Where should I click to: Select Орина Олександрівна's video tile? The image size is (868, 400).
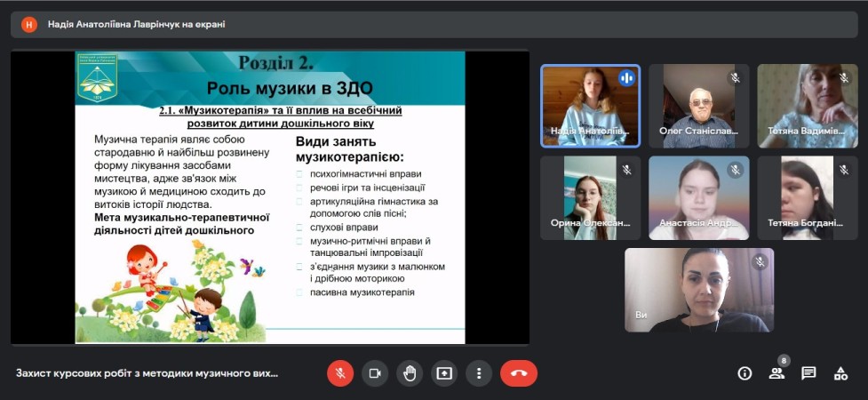590,198
